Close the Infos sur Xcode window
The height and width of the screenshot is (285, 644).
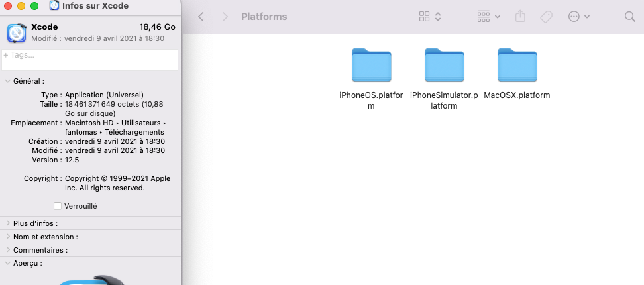8,6
